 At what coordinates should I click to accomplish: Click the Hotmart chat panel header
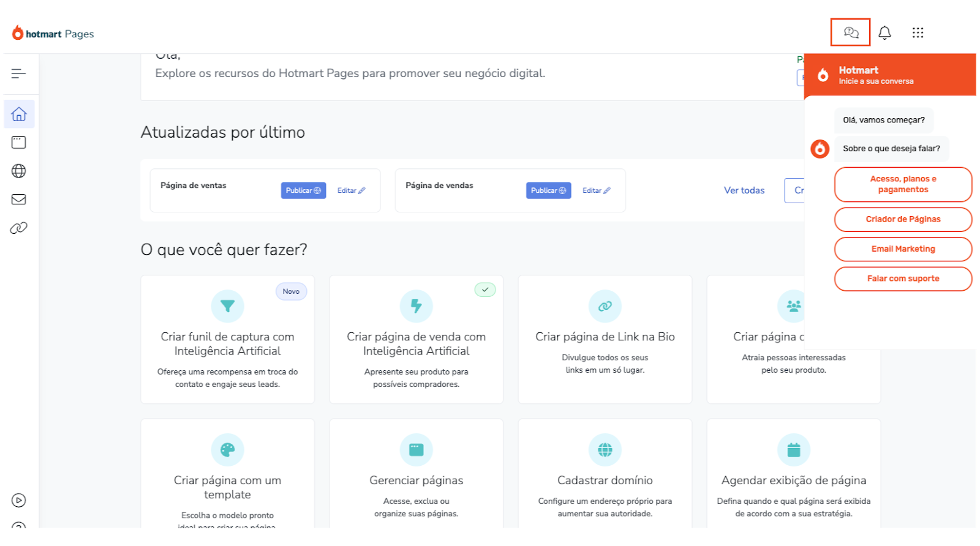(x=889, y=75)
